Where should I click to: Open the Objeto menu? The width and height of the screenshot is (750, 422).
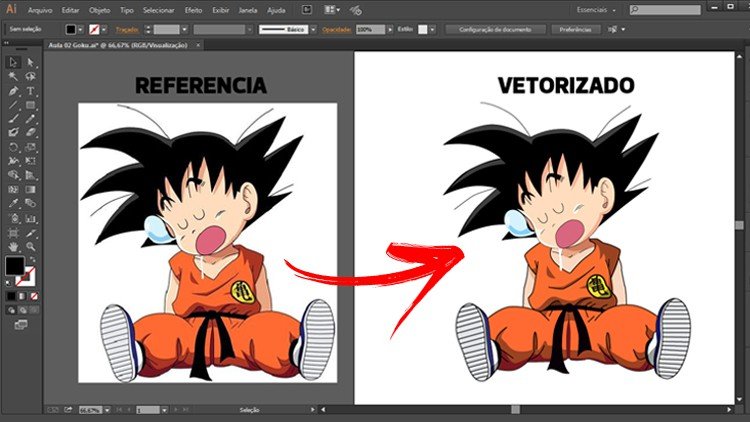pos(99,10)
